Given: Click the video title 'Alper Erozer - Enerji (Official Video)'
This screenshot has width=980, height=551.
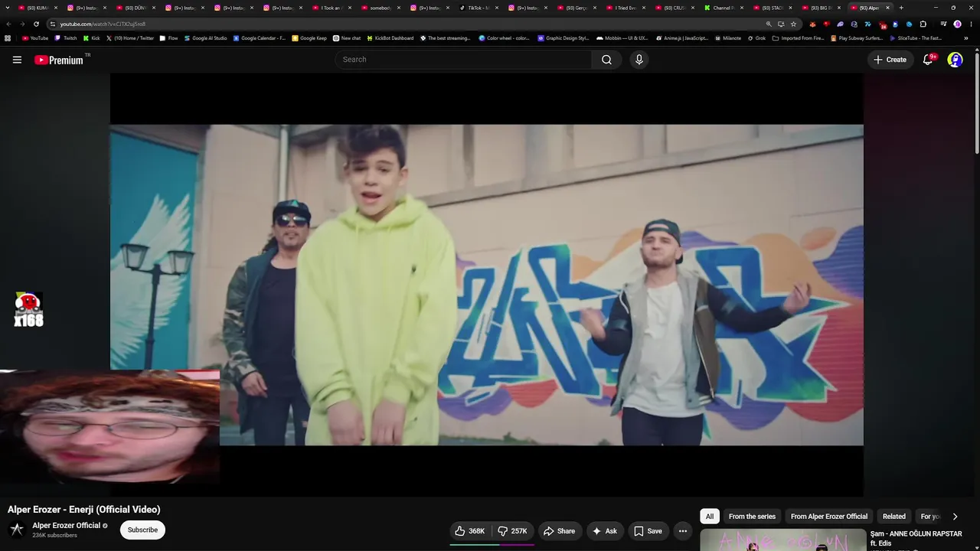Looking at the screenshot, I should [84, 510].
